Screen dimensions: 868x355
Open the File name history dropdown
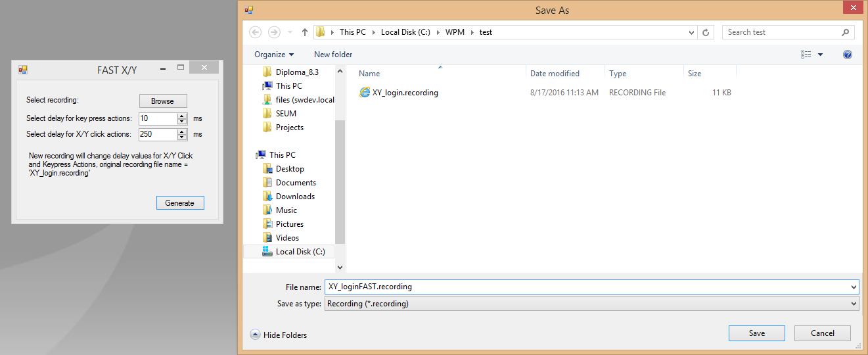(x=854, y=287)
